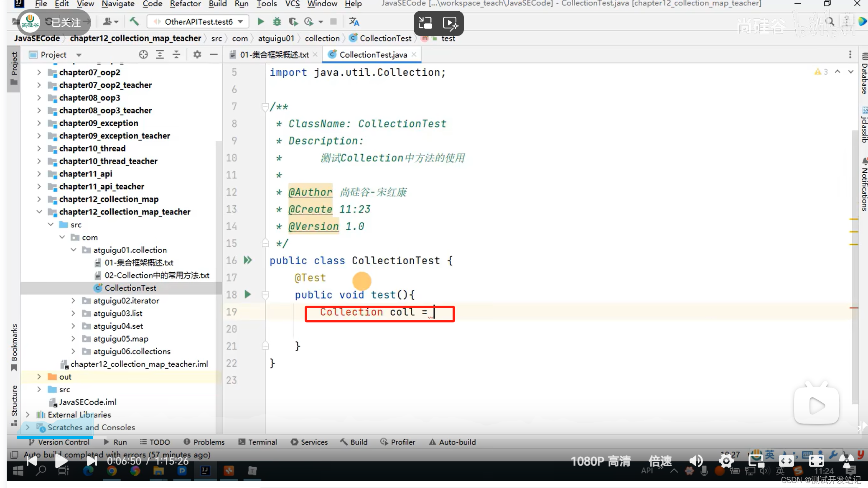
Task: Open the Build menu
Action: (x=218, y=4)
